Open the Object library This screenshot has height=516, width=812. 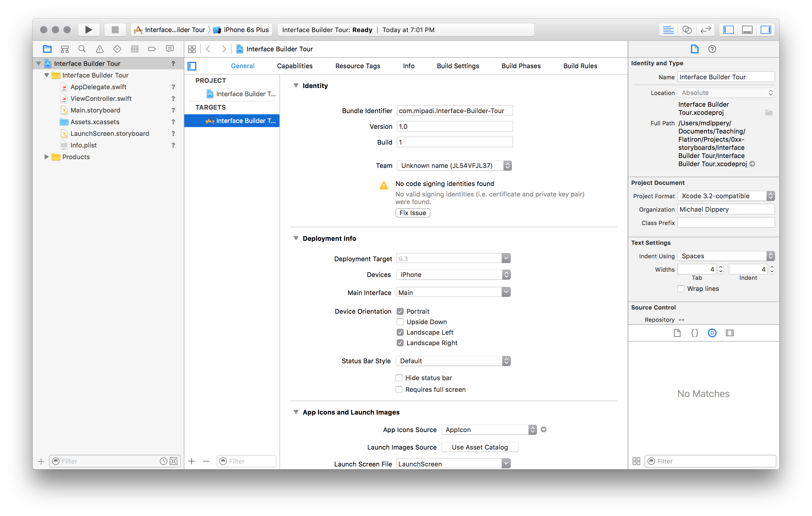[x=712, y=333]
